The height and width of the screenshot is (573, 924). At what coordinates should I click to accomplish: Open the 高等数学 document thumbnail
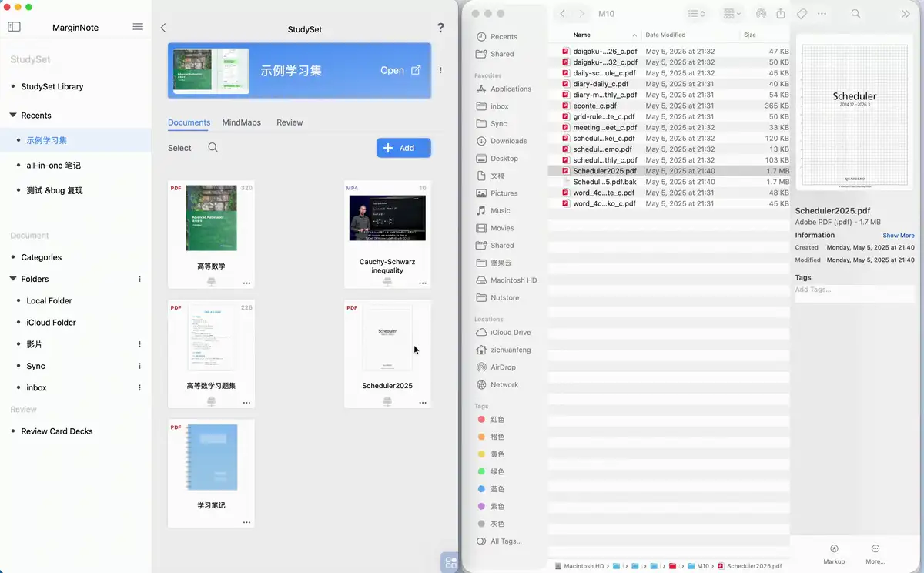(211, 218)
